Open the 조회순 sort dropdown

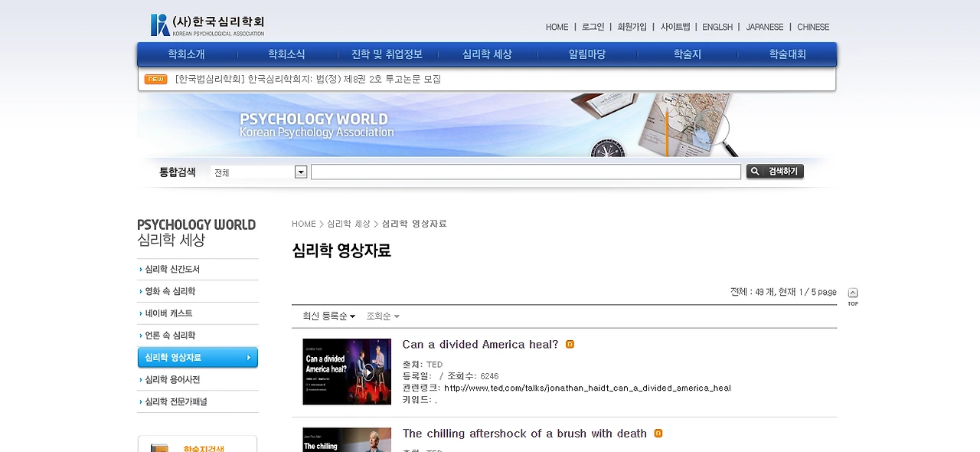[382, 316]
